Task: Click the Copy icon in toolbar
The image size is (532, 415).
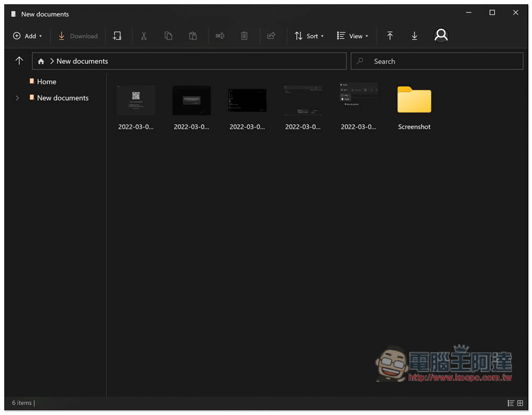Action: [168, 36]
